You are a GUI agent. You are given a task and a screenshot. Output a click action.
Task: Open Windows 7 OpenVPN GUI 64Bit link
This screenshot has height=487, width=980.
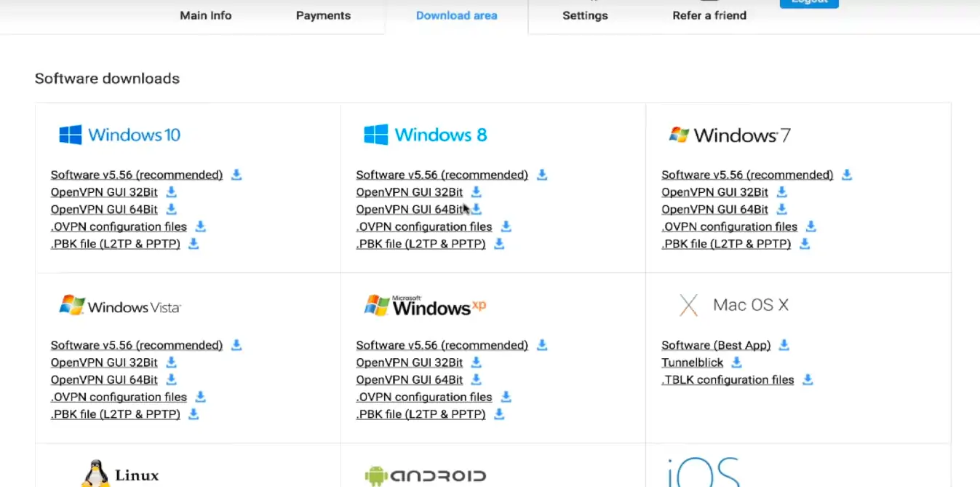click(714, 210)
